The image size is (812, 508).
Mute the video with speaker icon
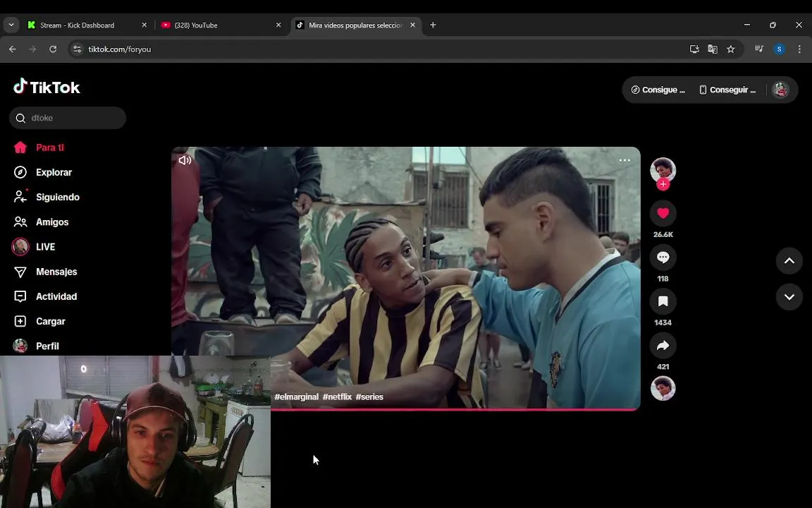pos(185,161)
